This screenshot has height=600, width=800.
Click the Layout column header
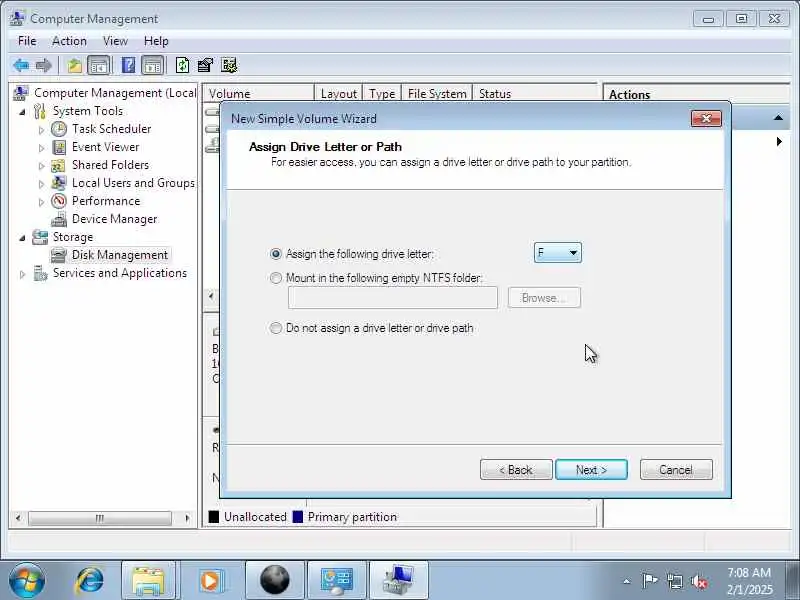coord(338,94)
